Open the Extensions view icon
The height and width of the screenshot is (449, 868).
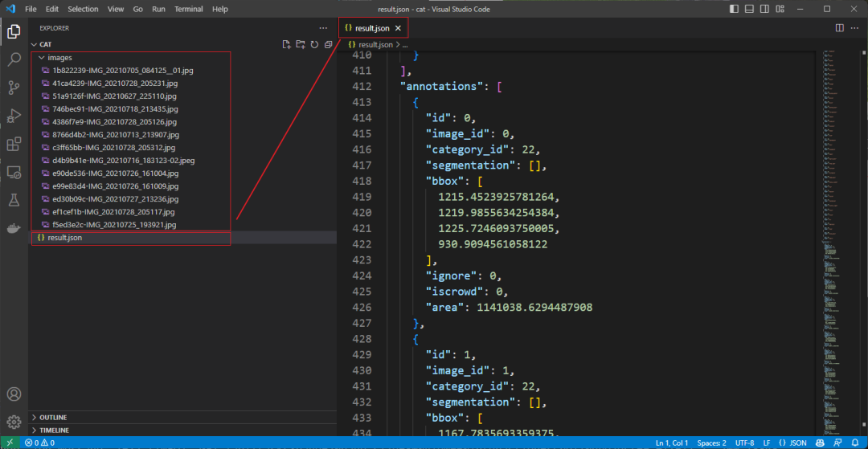click(x=14, y=145)
